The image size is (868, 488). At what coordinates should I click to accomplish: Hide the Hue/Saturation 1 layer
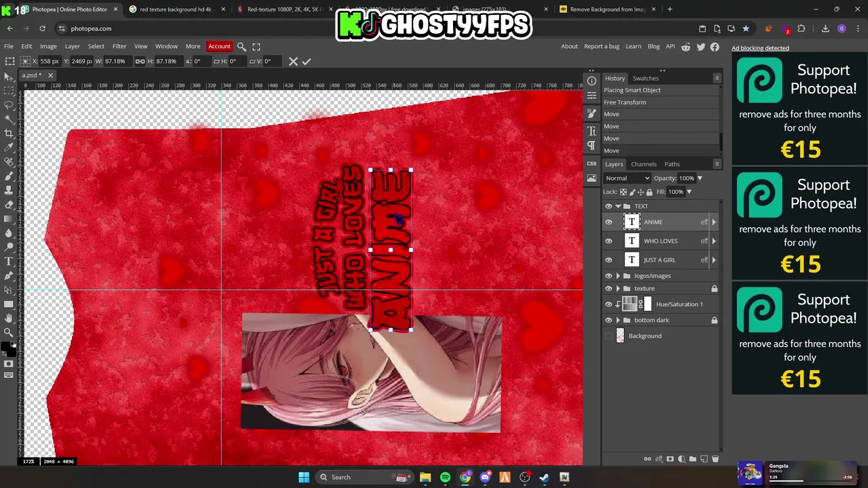pos(608,304)
